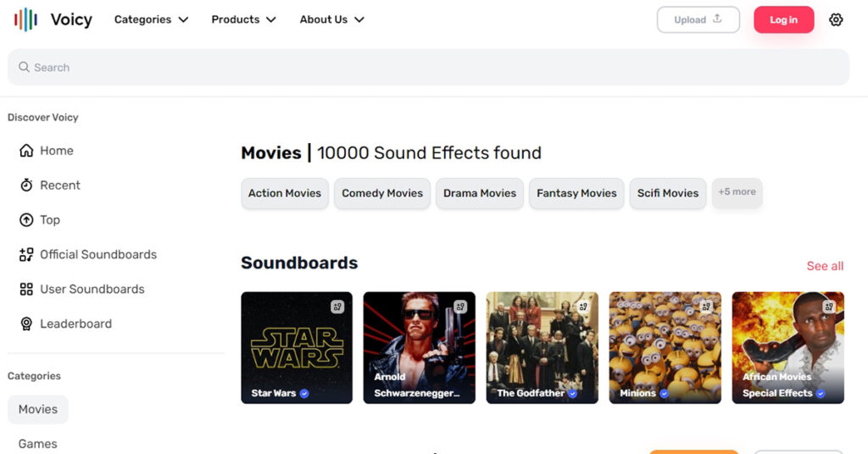Click into the Search field
The image size is (868, 454).
click(428, 67)
